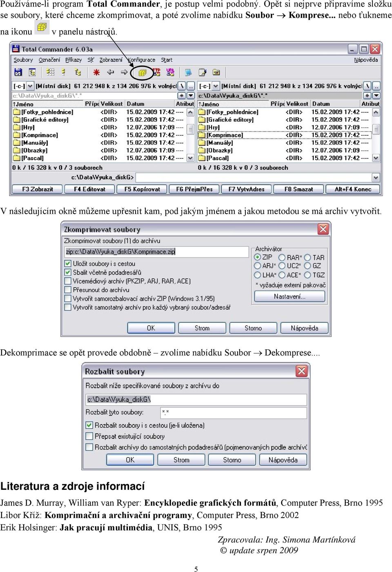
Task: Click the Nastavení... button in pack dialog
Action: (290, 297)
